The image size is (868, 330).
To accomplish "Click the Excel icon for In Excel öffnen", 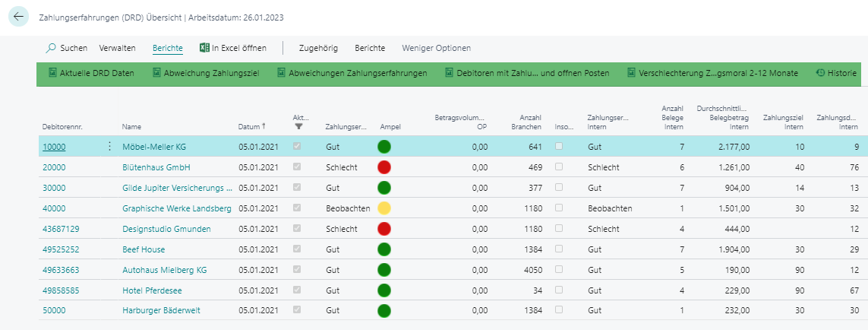I will coord(204,48).
